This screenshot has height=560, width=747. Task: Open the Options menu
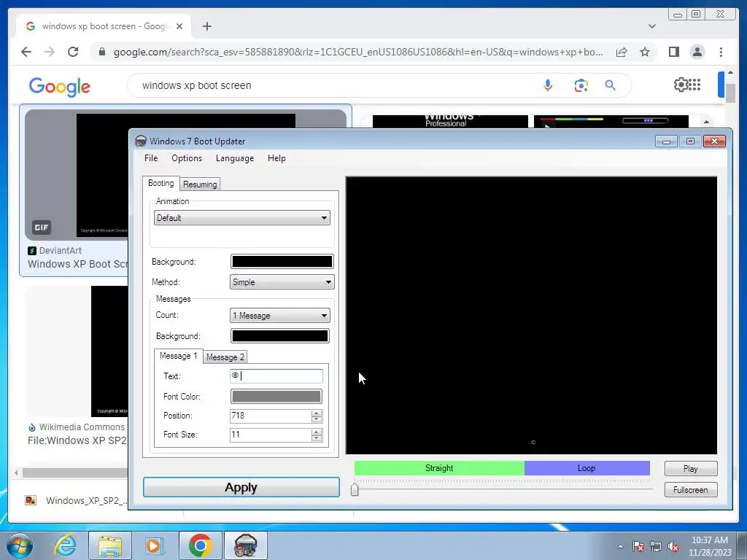pyautogui.click(x=187, y=158)
